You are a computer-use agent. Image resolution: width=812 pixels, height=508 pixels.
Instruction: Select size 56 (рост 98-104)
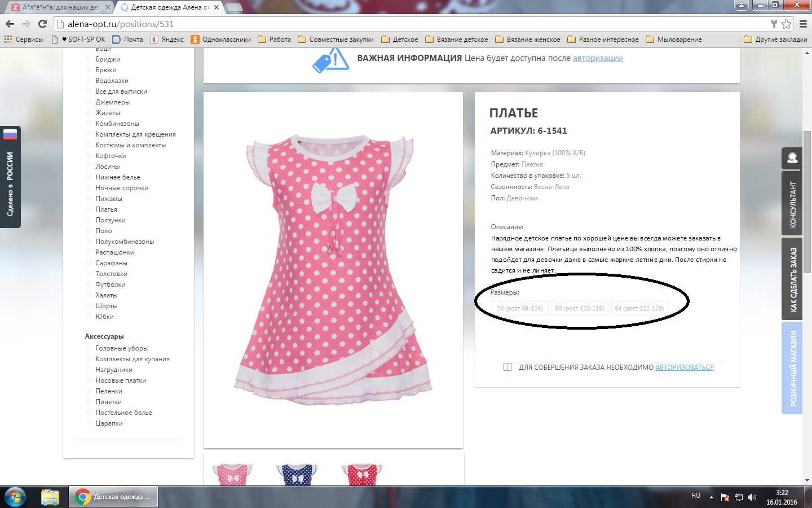[x=519, y=308]
